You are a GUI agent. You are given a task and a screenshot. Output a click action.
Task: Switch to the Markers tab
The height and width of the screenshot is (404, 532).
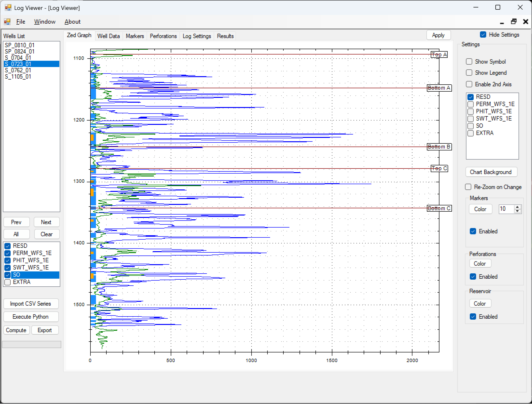[135, 36]
